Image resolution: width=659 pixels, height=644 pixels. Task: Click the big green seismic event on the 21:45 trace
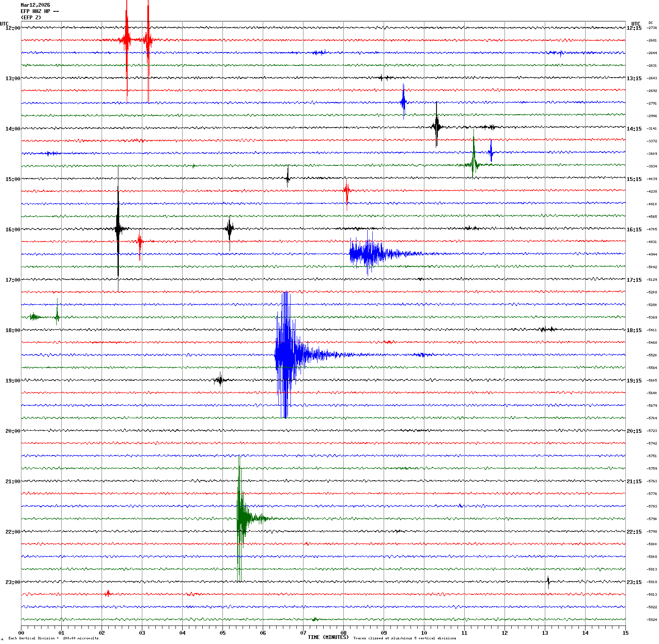pyautogui.click(x=240, y=518)
